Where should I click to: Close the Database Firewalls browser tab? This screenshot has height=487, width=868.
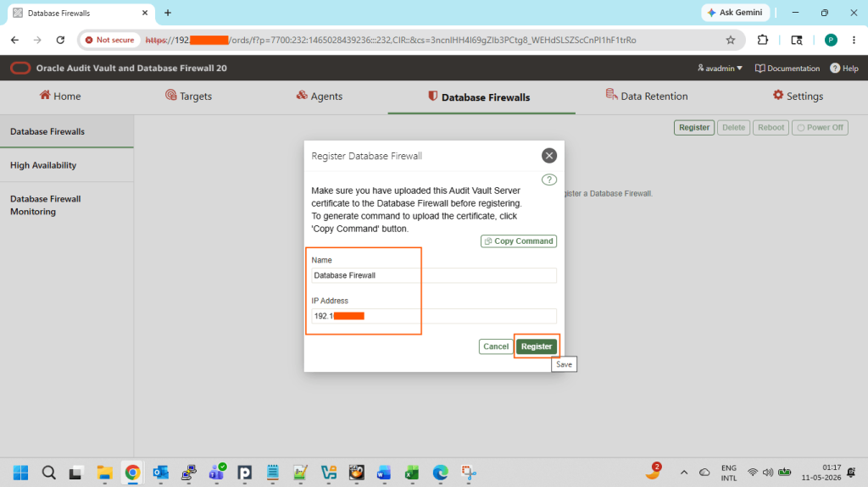tap(145, 13)
